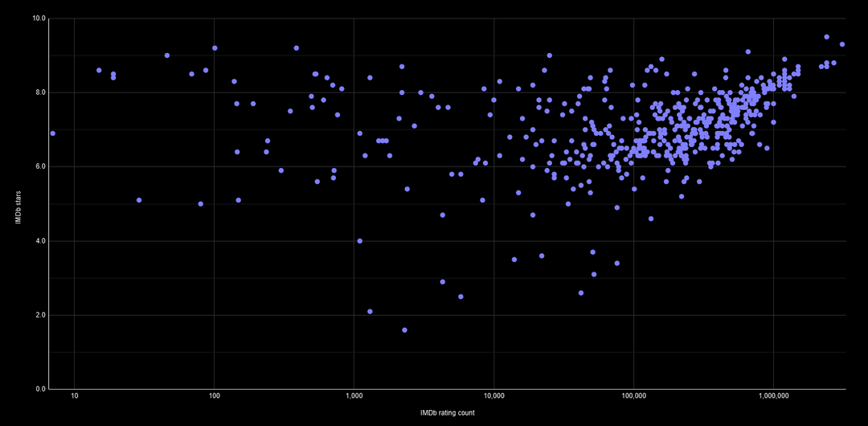Click the "8.0" y-axis tick label
The height and width of the screenshot is (426, 868).
click(40, 92)
